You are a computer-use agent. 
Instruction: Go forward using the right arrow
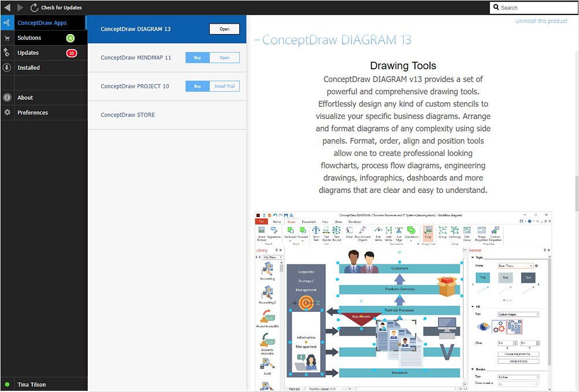pos(20,8)
